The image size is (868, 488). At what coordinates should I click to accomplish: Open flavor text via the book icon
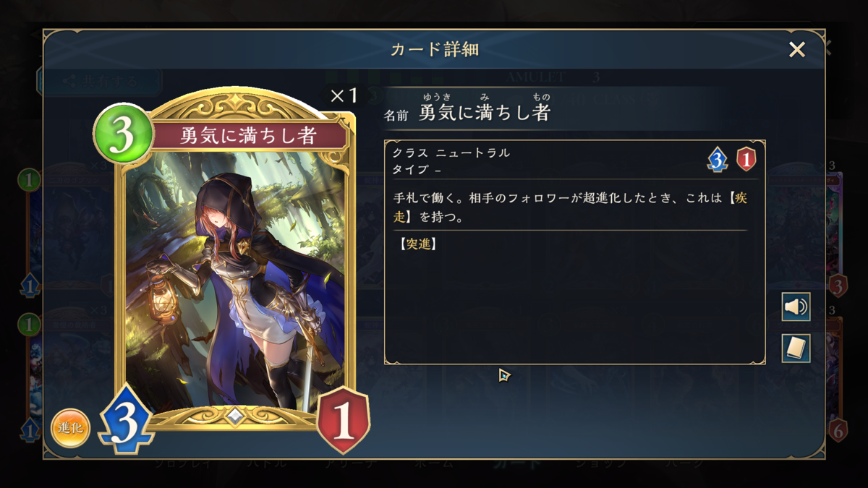point(796,348)
